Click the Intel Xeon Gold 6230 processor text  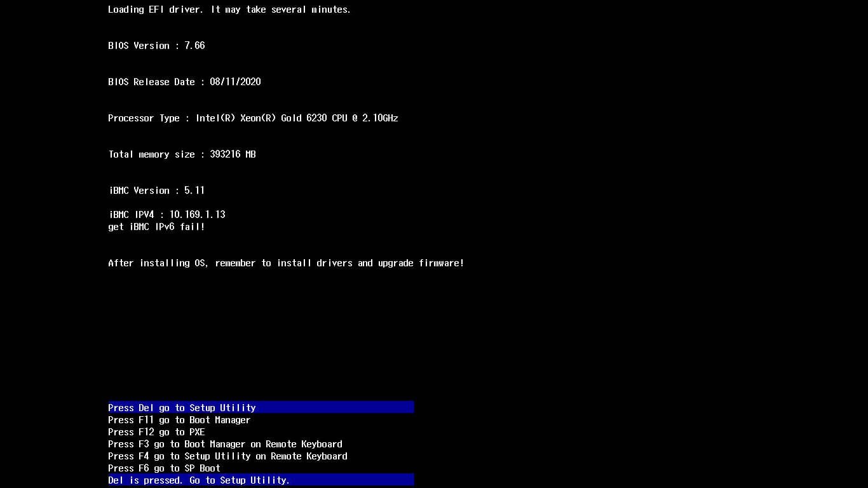tap(297, 118)
